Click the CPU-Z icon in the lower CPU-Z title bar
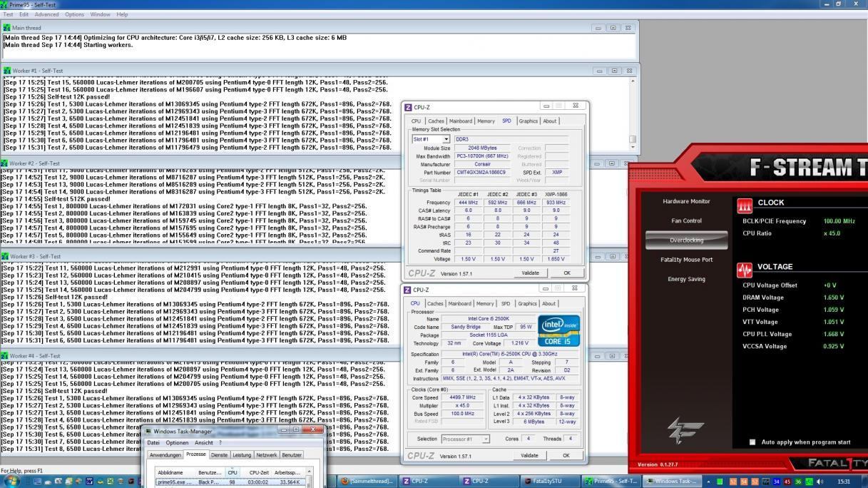This screenshot has height=488, width=868. click(408, 290)
